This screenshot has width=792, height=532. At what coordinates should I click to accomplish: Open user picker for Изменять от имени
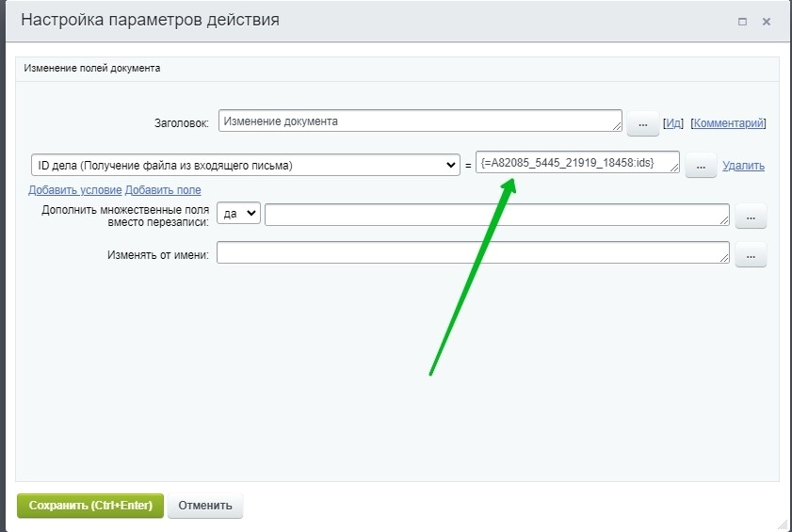(x=751, y=255)
